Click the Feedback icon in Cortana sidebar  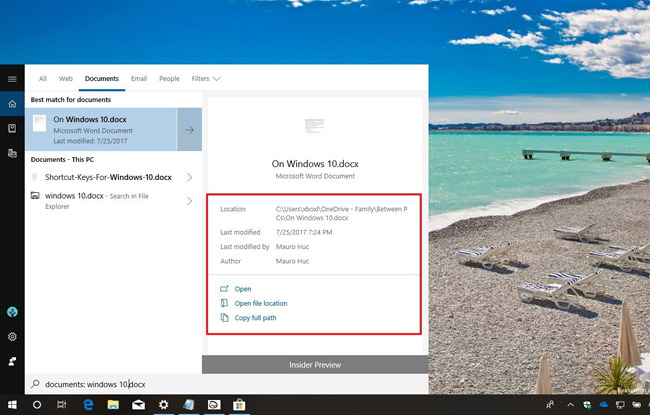12,360
